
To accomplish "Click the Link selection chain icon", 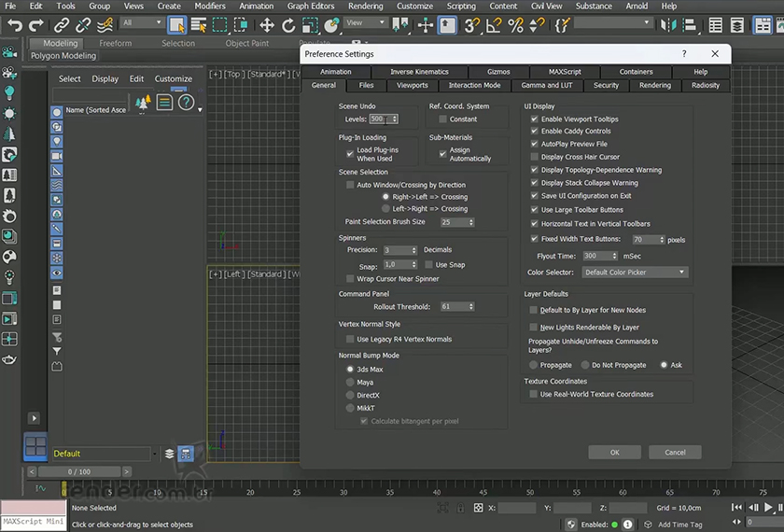I will [x=62, y=25].
